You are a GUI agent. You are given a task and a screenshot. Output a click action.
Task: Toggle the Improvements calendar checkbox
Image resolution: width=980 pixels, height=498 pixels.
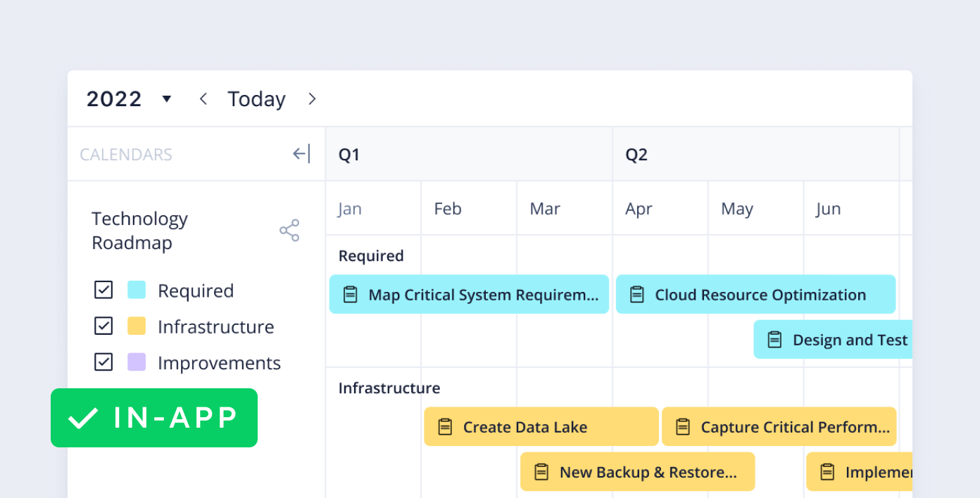click(103, 362)
